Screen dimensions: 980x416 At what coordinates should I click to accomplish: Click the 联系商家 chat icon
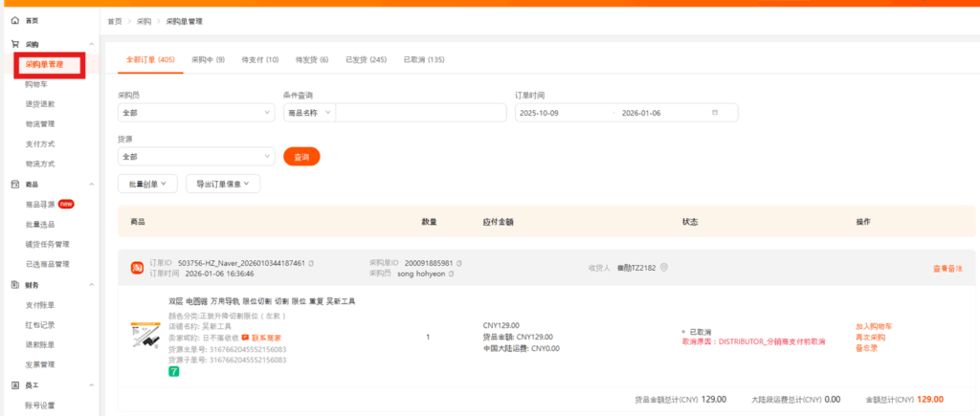click(245, 338)
